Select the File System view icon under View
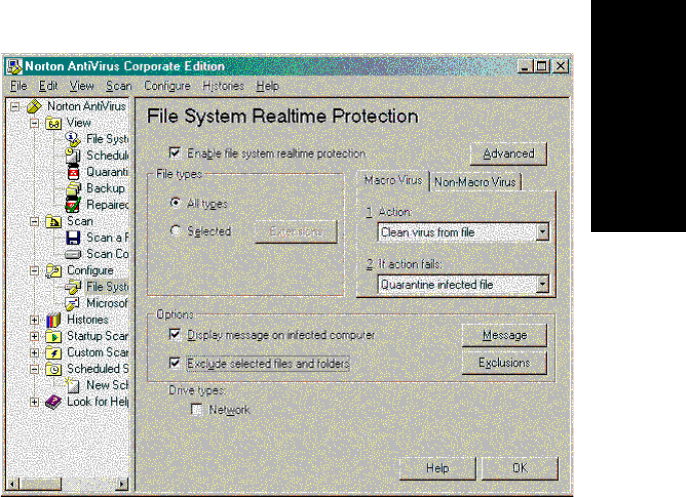The width and height of the screenshot is (686, 497). coord(74,140)
